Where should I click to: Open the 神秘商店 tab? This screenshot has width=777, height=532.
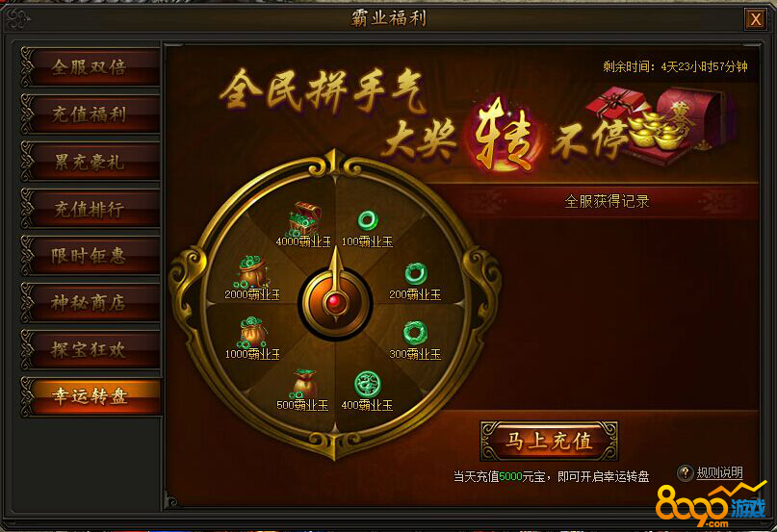pyautogui.click(x=90, y=303)
